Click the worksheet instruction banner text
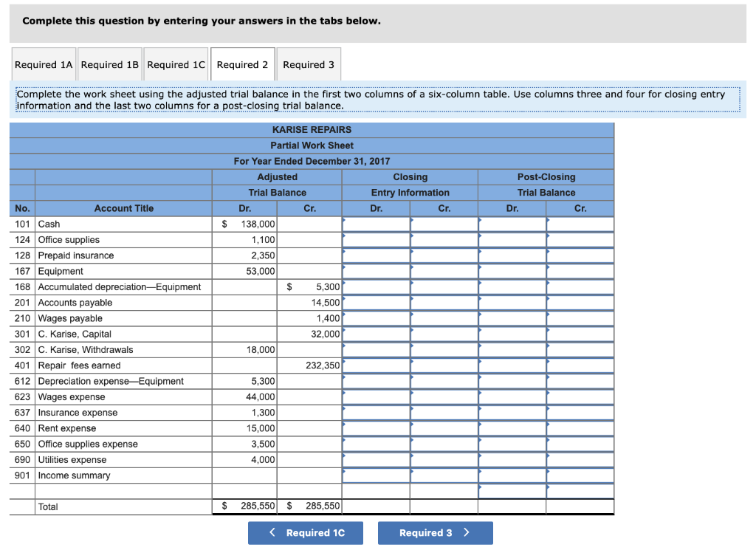 pos(378,100)
